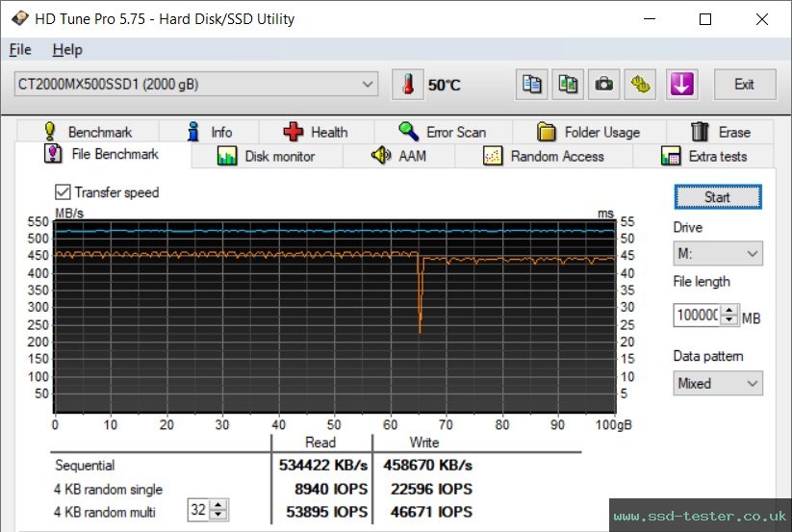Click the Benchmark lightbulb icon
Viewport: 792px width, 532px height.
tap(49, 131)
